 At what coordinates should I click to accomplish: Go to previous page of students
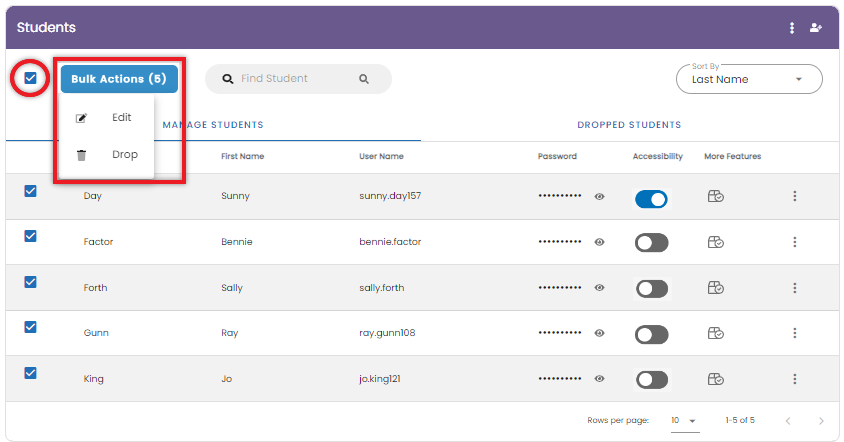[788, 421]
